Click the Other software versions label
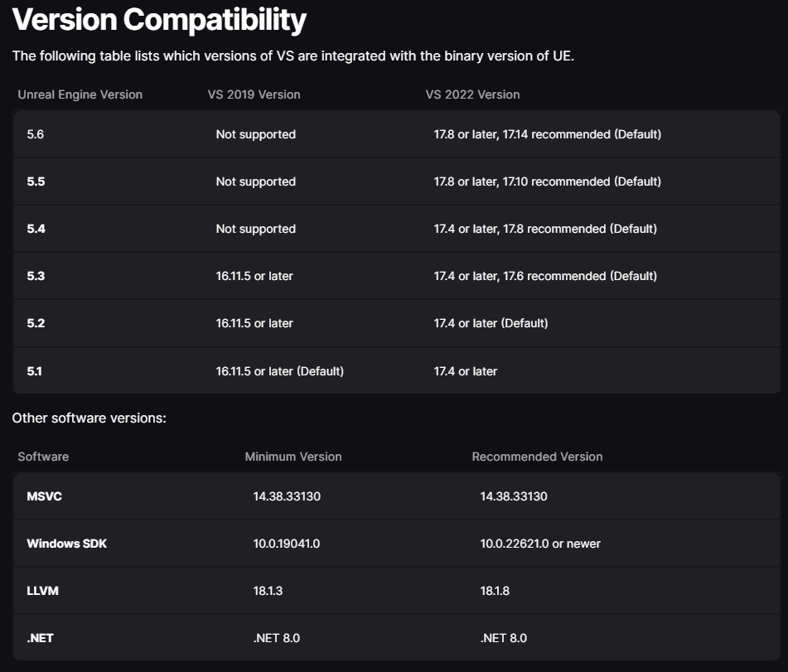This screenshot has height=672, width=788. click(x=89, y=418)
